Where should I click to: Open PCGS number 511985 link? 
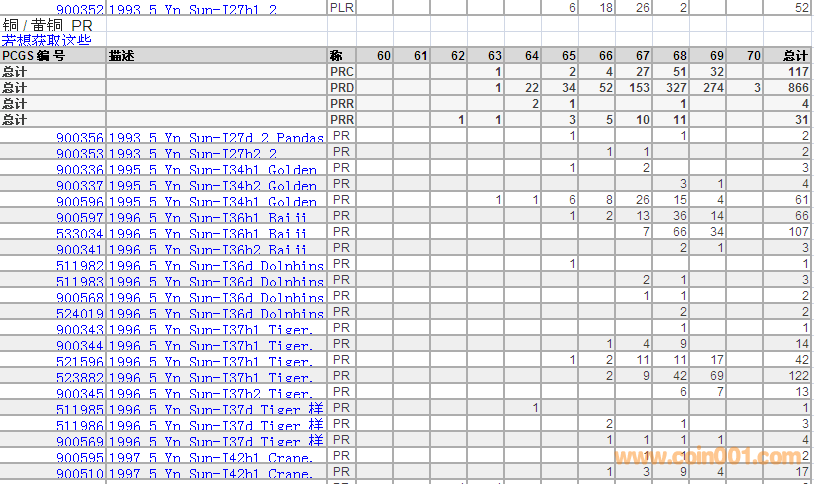coord(80,409)
